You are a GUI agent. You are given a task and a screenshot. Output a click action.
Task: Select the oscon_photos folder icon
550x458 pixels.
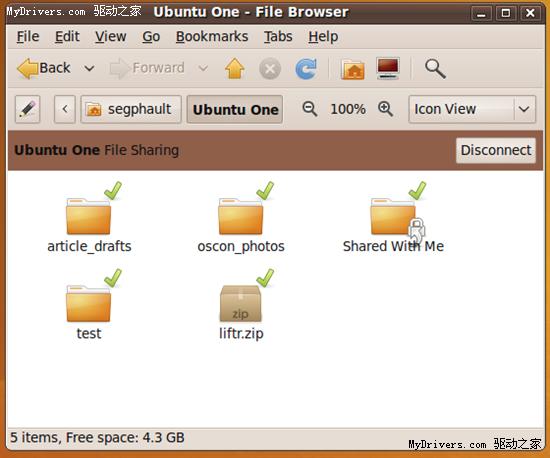tap(241, 216)
